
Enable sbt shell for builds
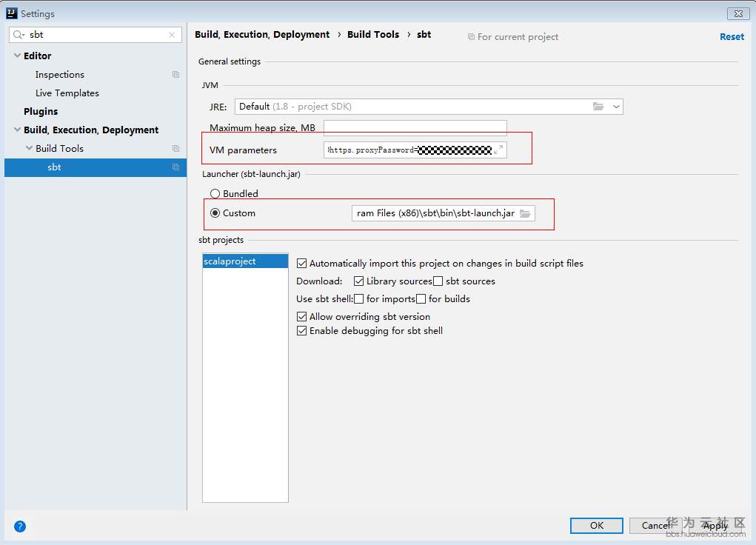click(421, 299)
